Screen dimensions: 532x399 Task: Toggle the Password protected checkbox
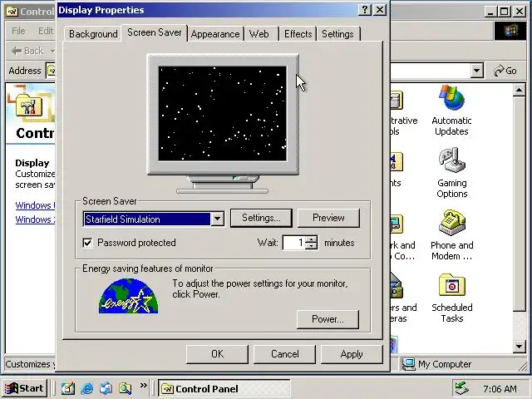pos(87,243)
